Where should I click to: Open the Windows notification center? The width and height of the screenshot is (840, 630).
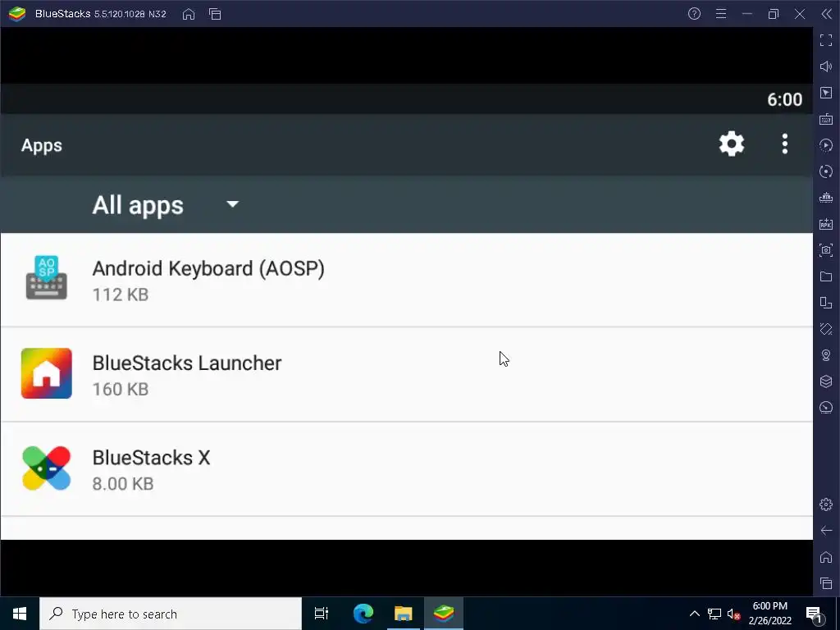click(814, 614)
